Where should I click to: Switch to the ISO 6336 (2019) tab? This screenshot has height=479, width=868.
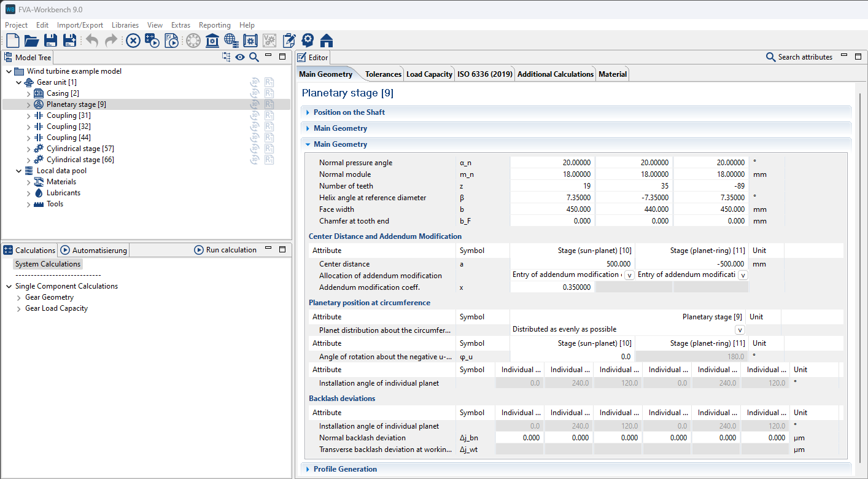484,74
